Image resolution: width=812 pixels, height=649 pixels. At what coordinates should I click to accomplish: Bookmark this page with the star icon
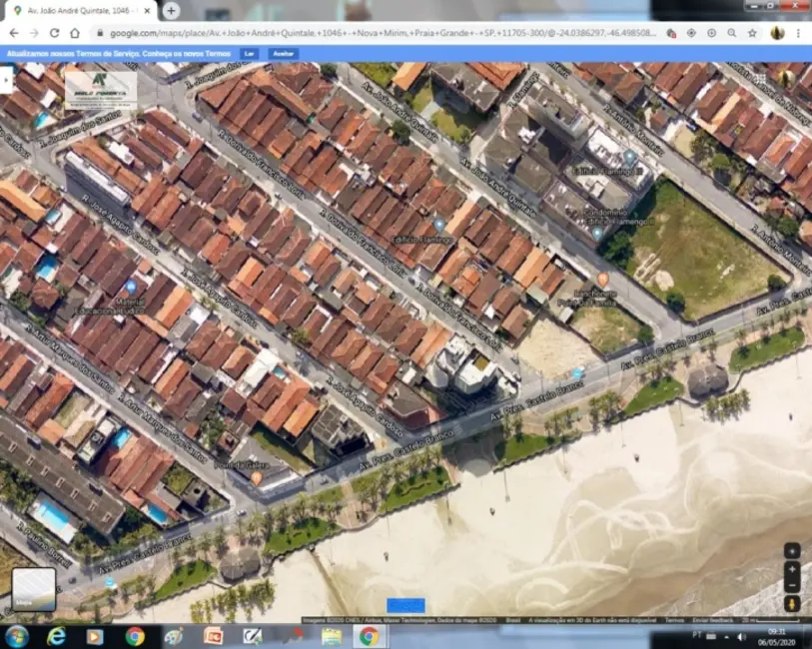(x=752, y=33)
